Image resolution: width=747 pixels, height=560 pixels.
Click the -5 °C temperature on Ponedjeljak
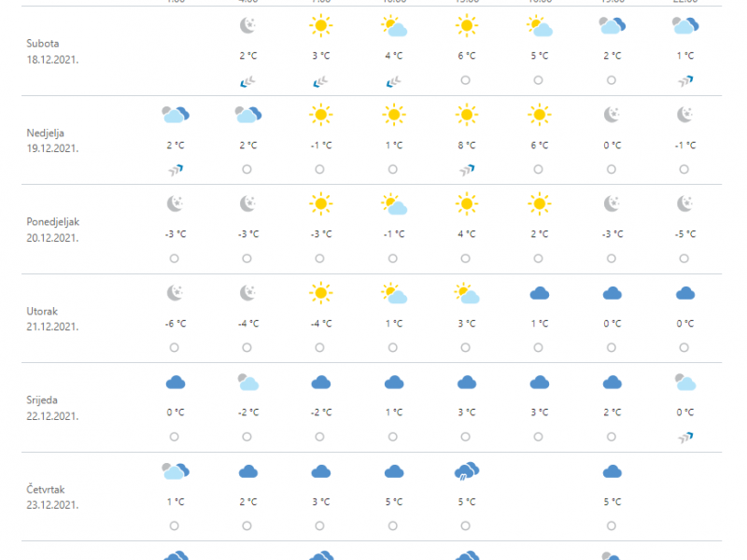685,234
